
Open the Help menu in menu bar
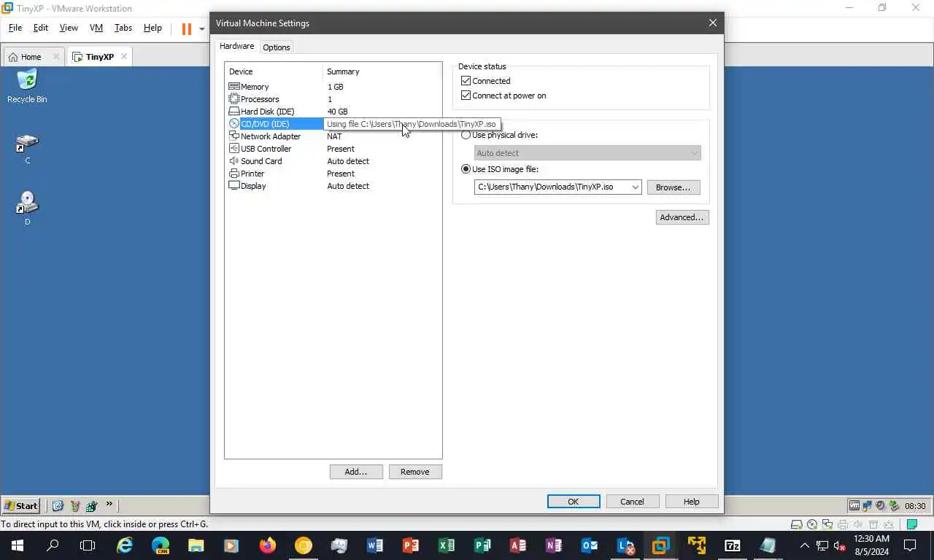[153, 28]
